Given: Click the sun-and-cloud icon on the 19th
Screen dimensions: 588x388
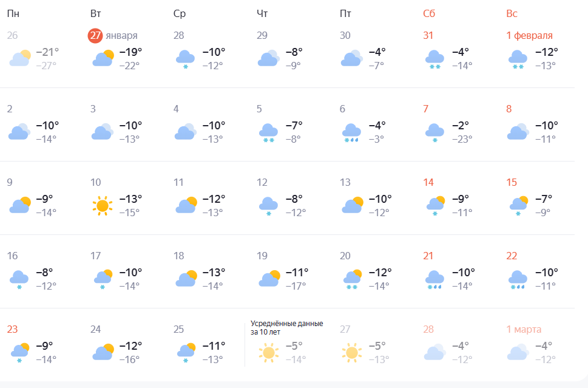Looking at the screenshot, I should [269, 279].
